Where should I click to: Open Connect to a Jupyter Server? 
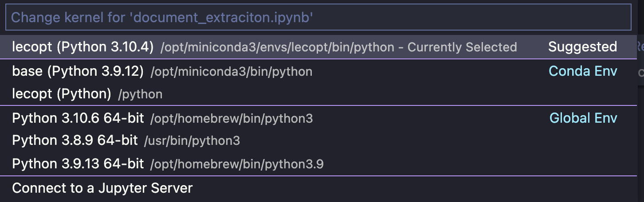click(318, 188)
